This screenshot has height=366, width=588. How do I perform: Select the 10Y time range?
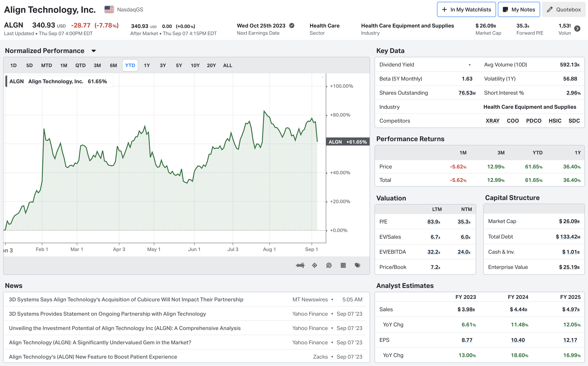point(195,65)
